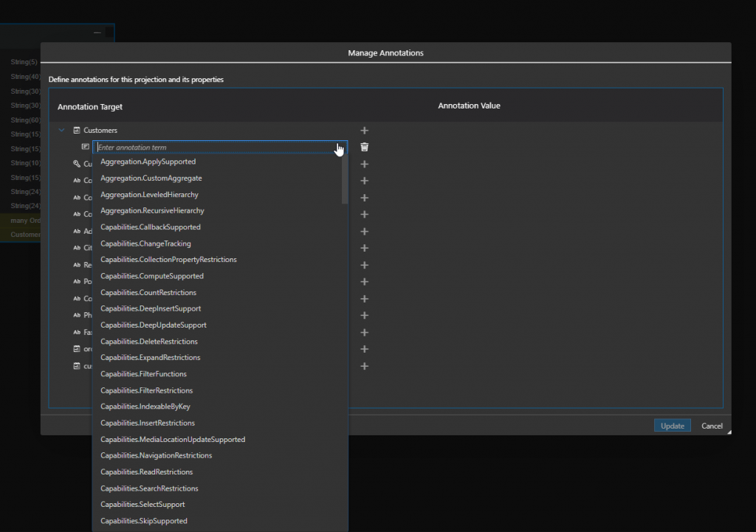Viewport: 756px width, 532px height.
Task: Click plus icon for the bottom 'cu' association row
Action: (365, 367)
